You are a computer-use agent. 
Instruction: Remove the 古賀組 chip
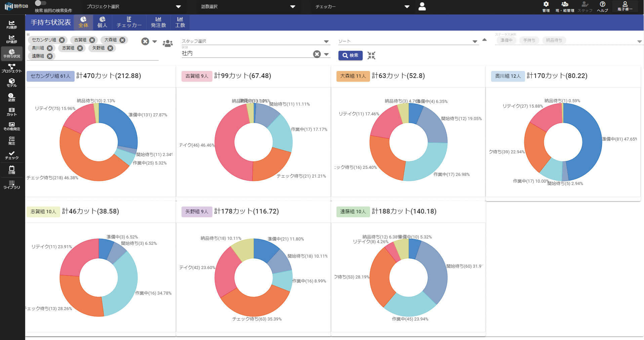[92, 40]
